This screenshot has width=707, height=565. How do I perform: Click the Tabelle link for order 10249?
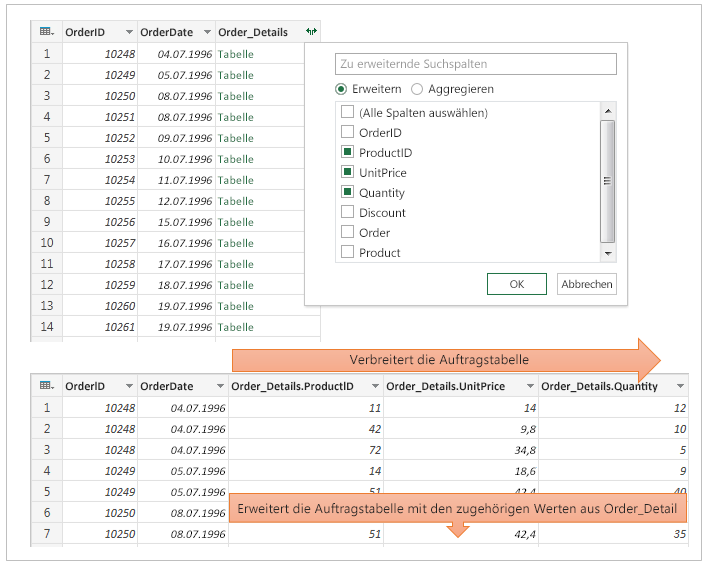coord(235,75)
